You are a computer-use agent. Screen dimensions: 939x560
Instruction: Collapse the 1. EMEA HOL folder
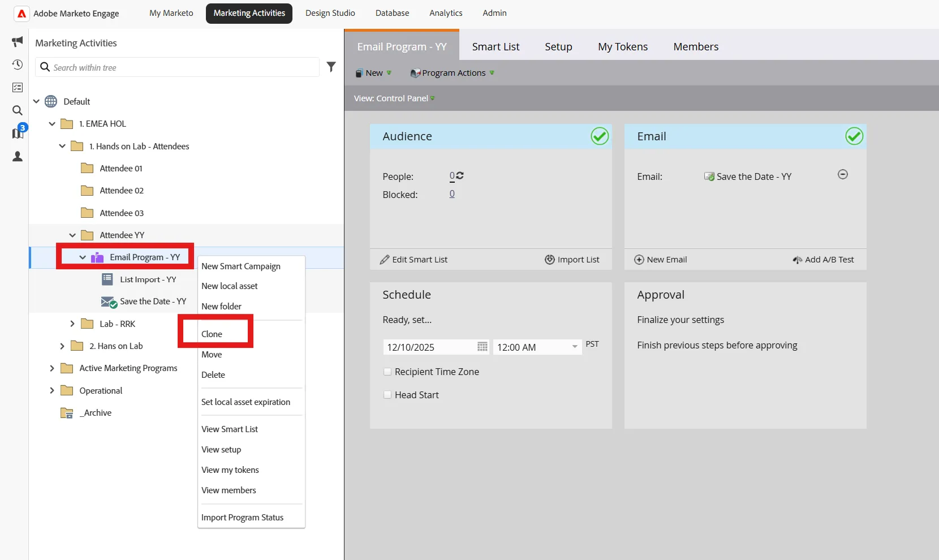click(x=52, y=123)
